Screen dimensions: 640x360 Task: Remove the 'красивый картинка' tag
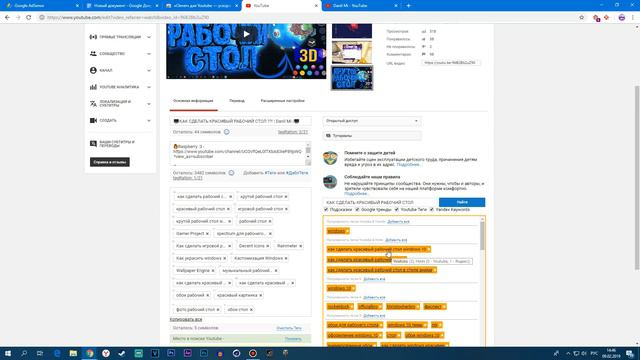pyautogui.click(x=260, y=296)
